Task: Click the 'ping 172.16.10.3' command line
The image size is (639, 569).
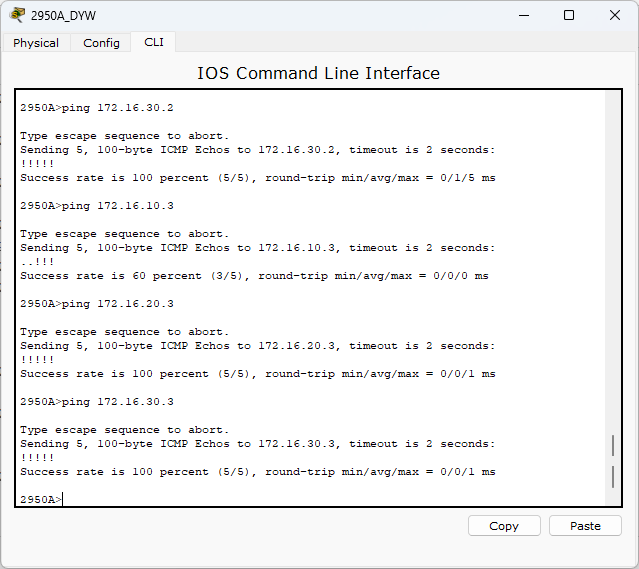Action: (x=97, y=205)
